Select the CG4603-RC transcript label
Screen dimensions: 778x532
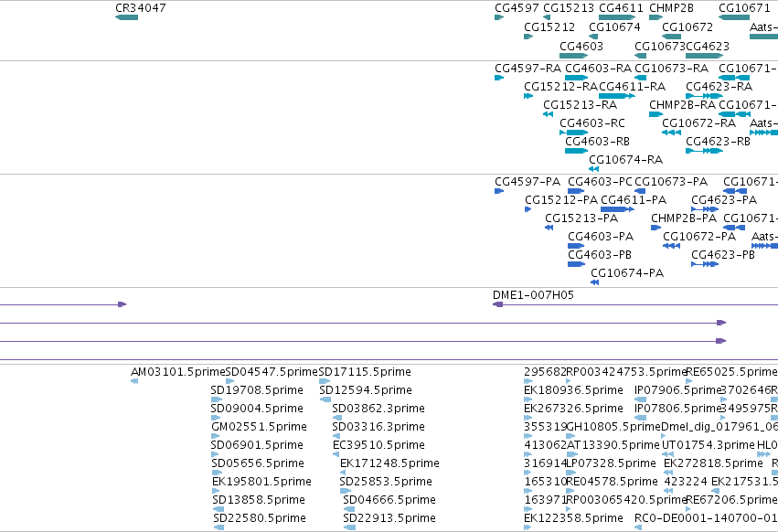[592, 123]
